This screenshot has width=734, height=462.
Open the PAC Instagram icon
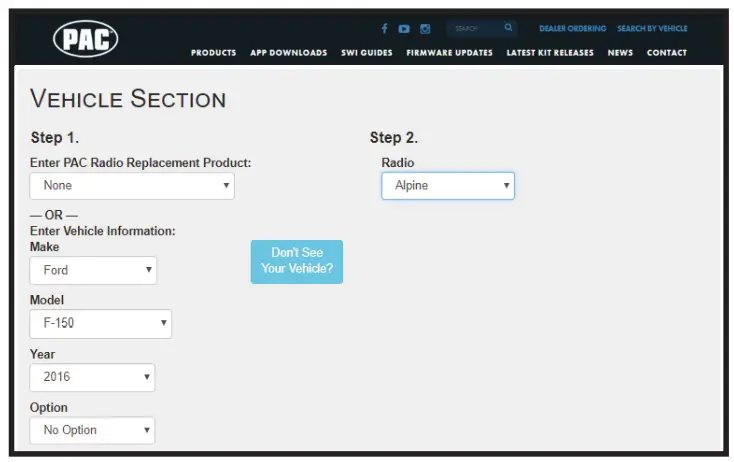pos(425,29)
